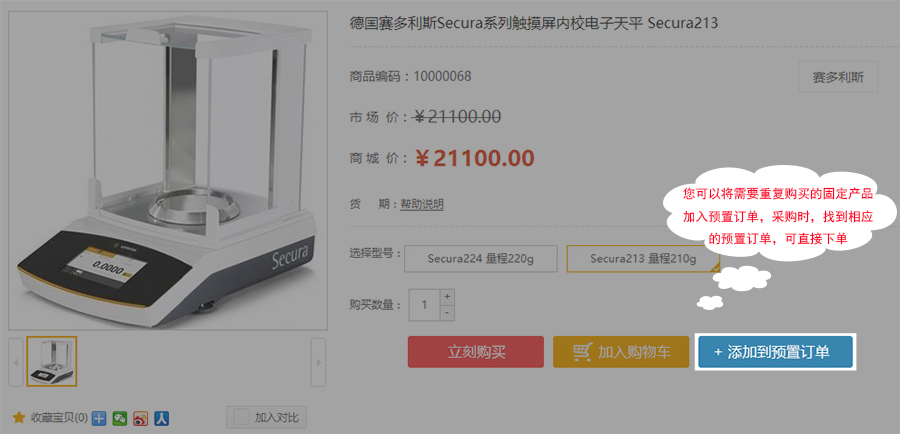900x434 pixels.
Task: Select model Secura224 量程220g
Action: (x=481, y=259)
